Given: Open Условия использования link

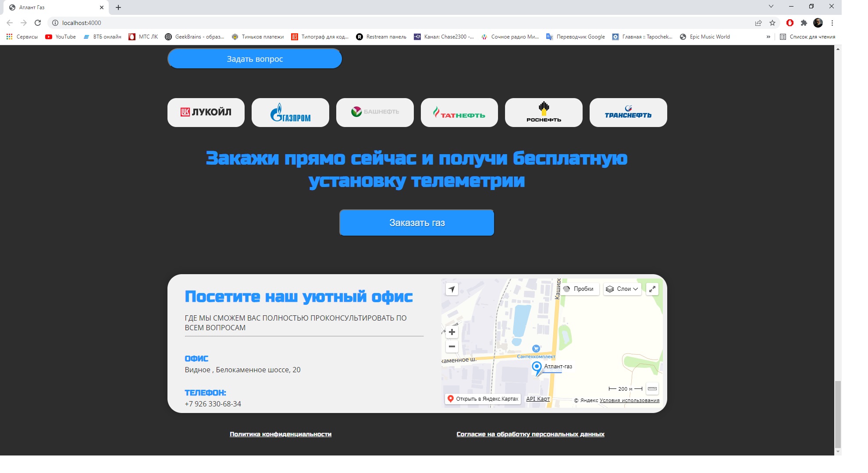Looking at the screenshot, I should (630, 400).
